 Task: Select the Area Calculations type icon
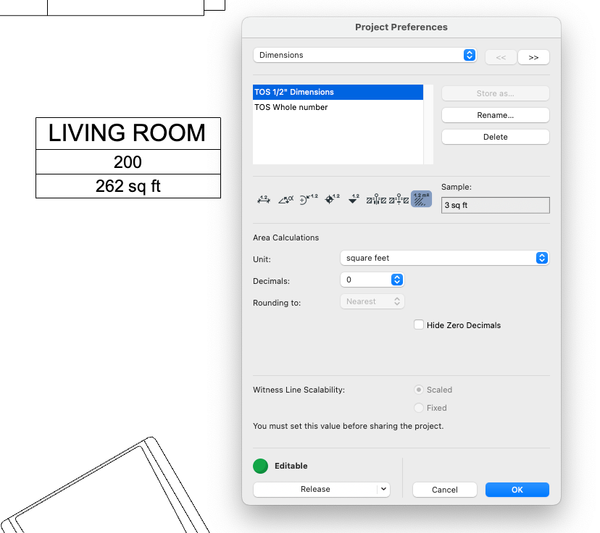pos(421,199)
